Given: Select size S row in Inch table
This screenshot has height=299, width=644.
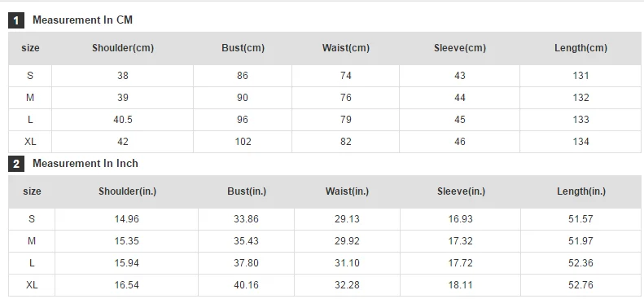Looking at the screenshot, I should pyautogui.click(x=325, y=219).
